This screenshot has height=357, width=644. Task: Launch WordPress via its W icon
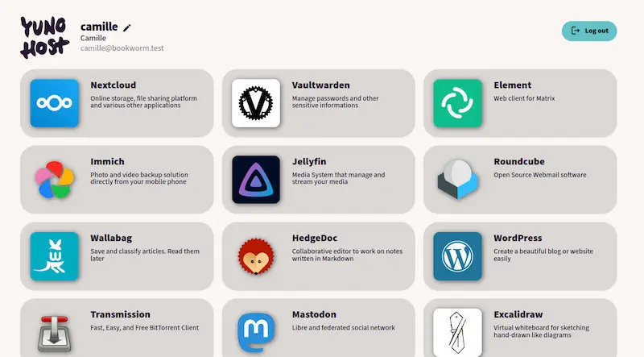coord(457,256)
